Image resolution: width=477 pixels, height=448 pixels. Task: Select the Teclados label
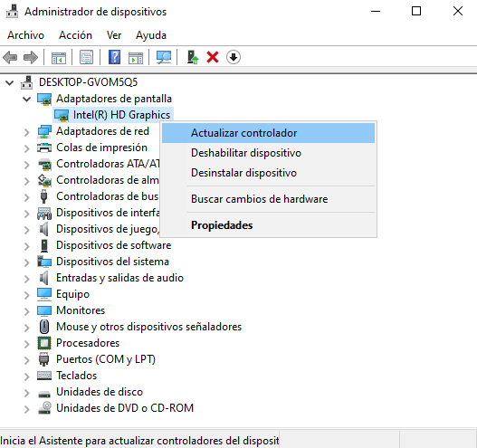tap(76, 376)
